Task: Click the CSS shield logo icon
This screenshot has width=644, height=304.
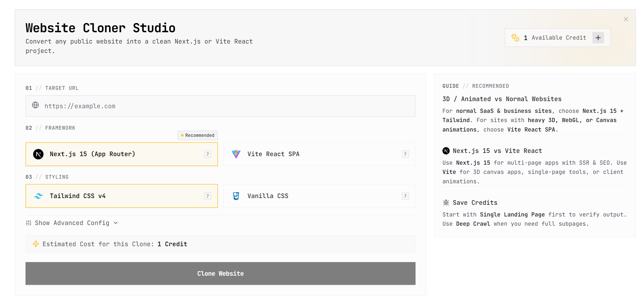Action: [x=236, y=196]
